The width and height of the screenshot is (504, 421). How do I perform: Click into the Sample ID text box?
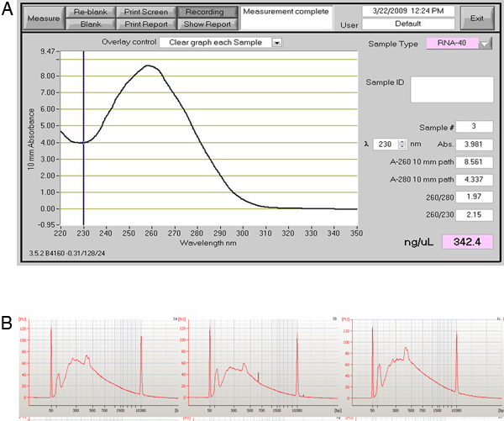pos(452,91)
